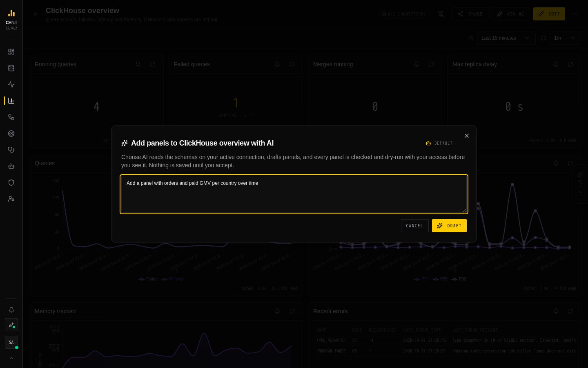Click UNKNOWN_TABLE in Recent errors table
588x368 pixels.
pos(331,351)
